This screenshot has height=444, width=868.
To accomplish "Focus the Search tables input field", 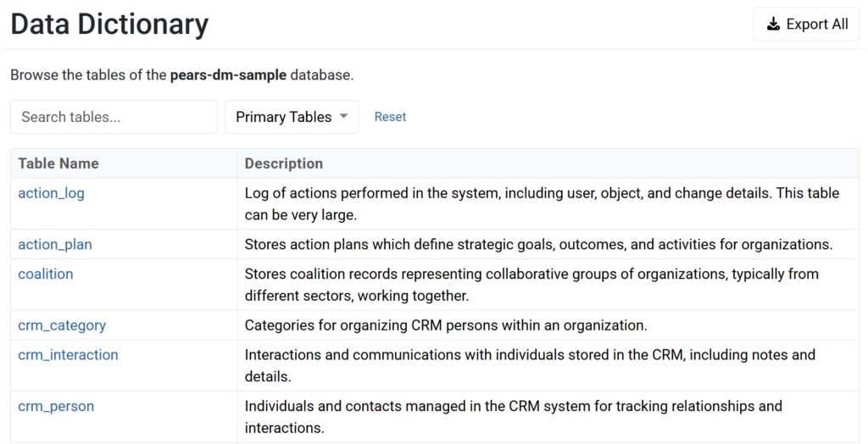I will (114, 117).
